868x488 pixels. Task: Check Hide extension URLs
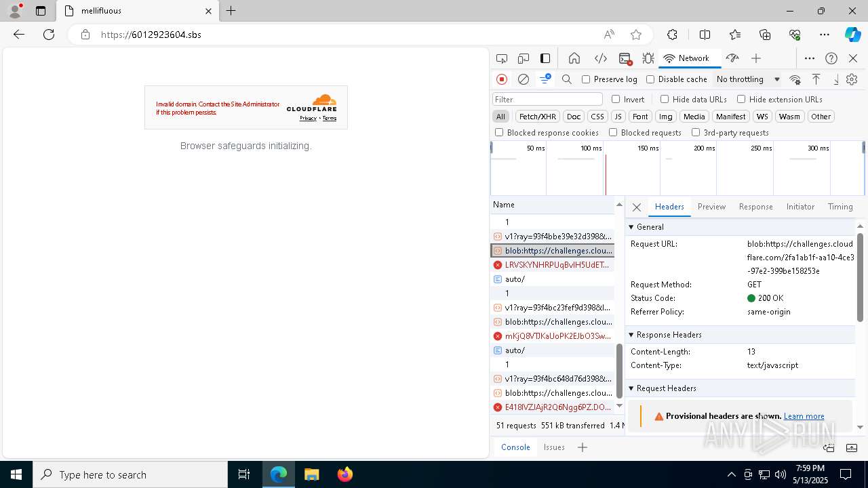[741, 99]
